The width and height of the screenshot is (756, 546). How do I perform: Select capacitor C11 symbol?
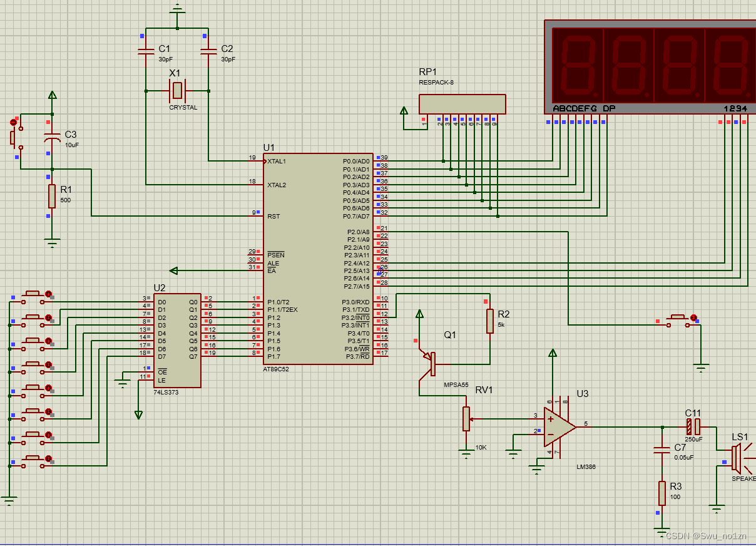point(693,427)
